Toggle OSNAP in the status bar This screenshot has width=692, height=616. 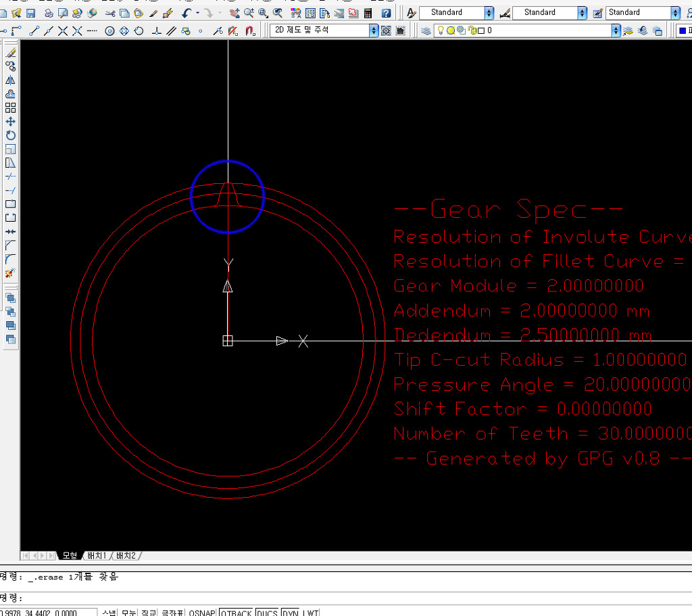(x=202, y=613)
